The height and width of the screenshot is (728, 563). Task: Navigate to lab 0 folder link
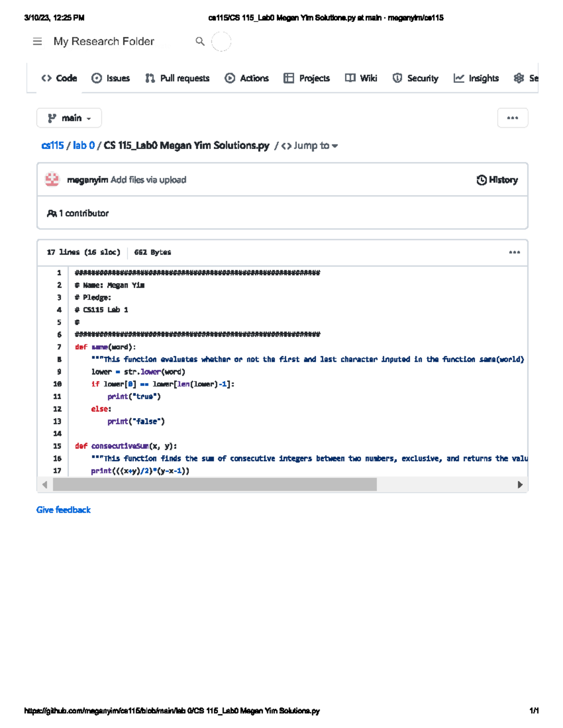tap(84, 146)
